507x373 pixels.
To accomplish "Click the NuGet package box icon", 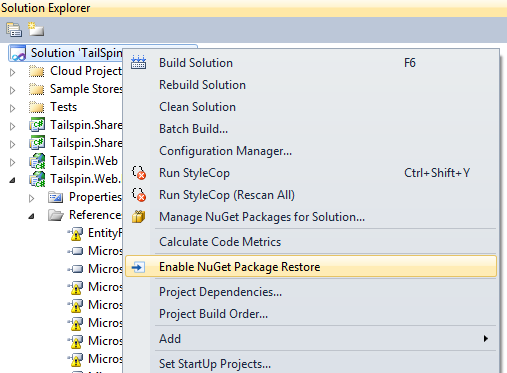I will (138, 217).
